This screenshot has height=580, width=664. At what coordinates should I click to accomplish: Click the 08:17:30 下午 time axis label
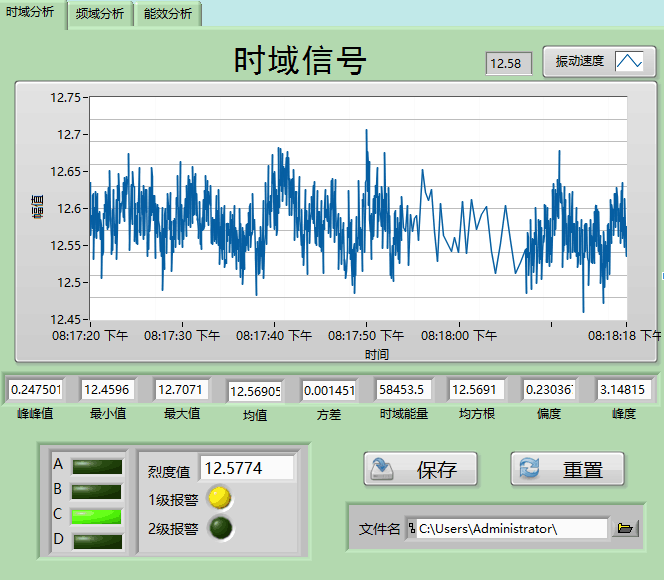pyautogui.click(x=182, y=336)
